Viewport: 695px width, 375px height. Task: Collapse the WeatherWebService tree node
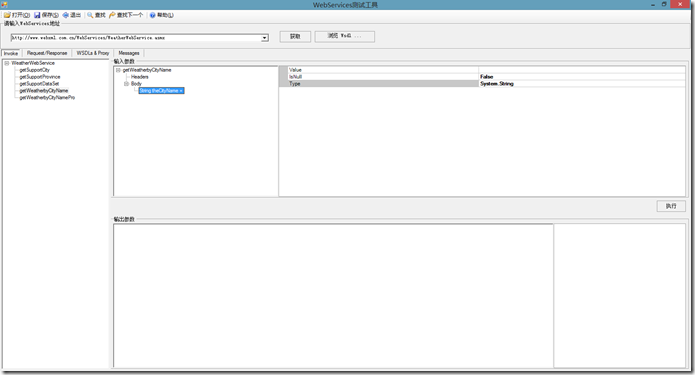tap(7, 63)
